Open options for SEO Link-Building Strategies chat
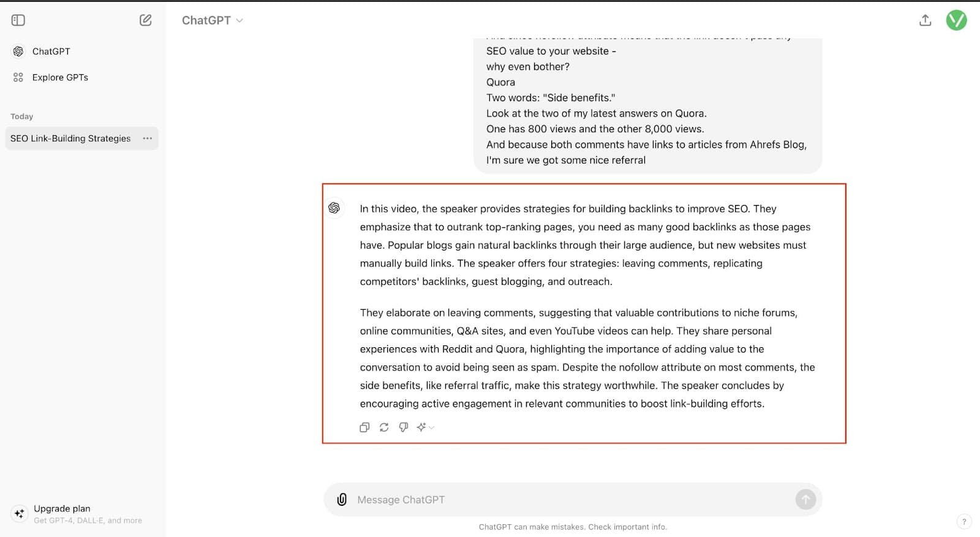The height and width of the screenshot is (537, 980). pyautogui.click(x=148, y=138)
